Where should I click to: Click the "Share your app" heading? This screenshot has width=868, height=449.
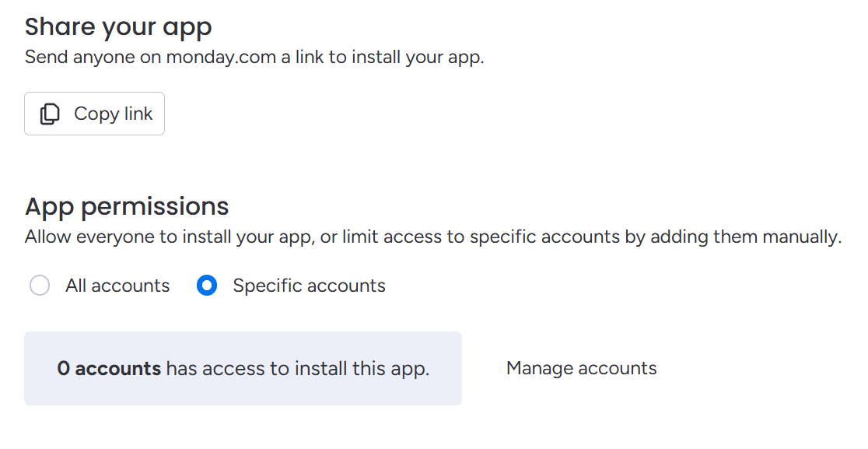coord(118,27)
